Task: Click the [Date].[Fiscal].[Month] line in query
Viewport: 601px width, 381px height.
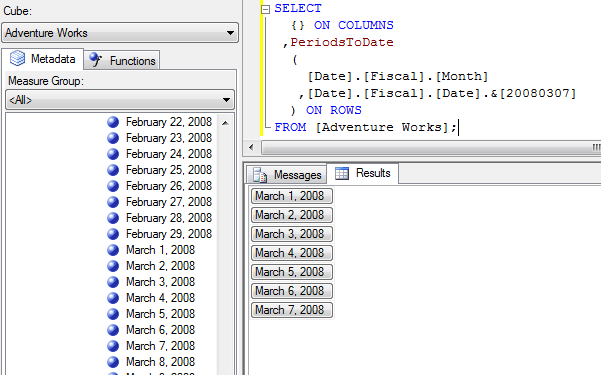Action: pos(398,76)
